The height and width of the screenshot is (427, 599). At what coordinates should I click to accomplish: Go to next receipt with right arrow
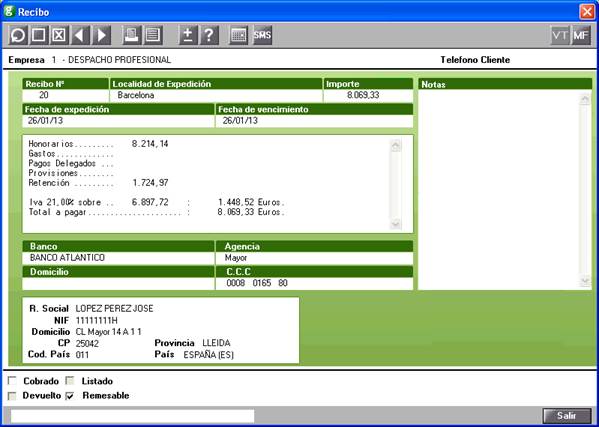point(101,36)
